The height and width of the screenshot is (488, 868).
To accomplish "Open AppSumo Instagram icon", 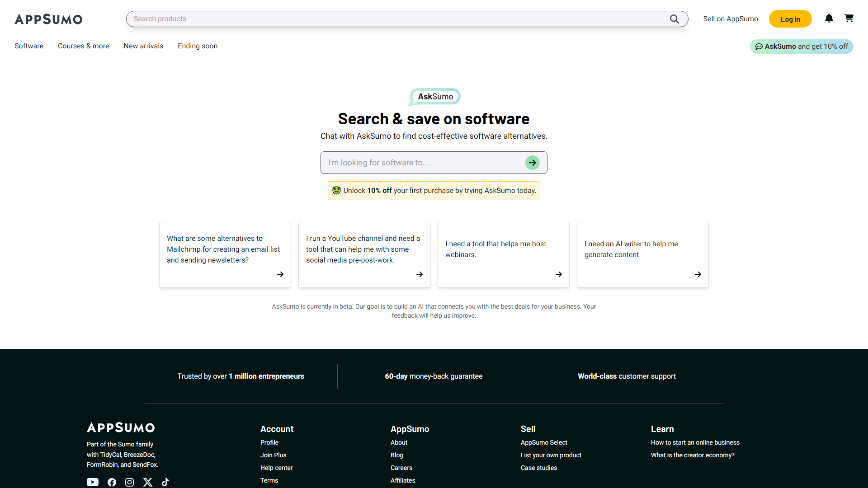I will (x=129, y=482).
